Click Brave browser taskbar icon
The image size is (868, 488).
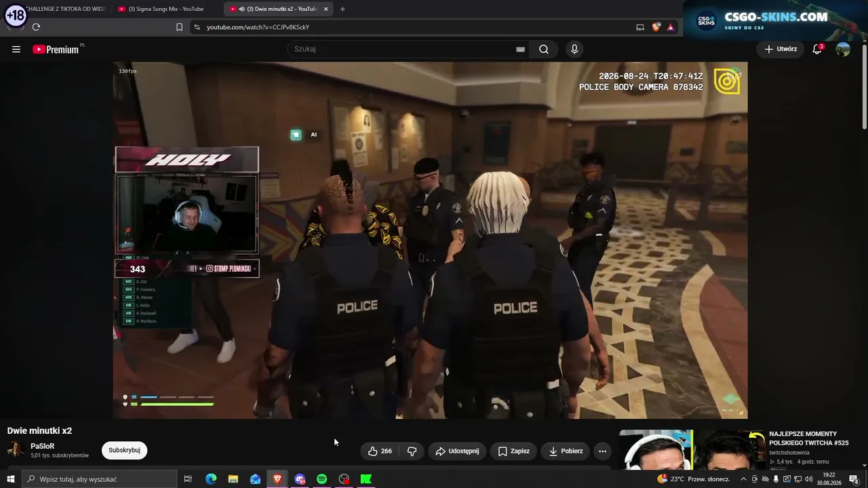click(x=277, y=479)
